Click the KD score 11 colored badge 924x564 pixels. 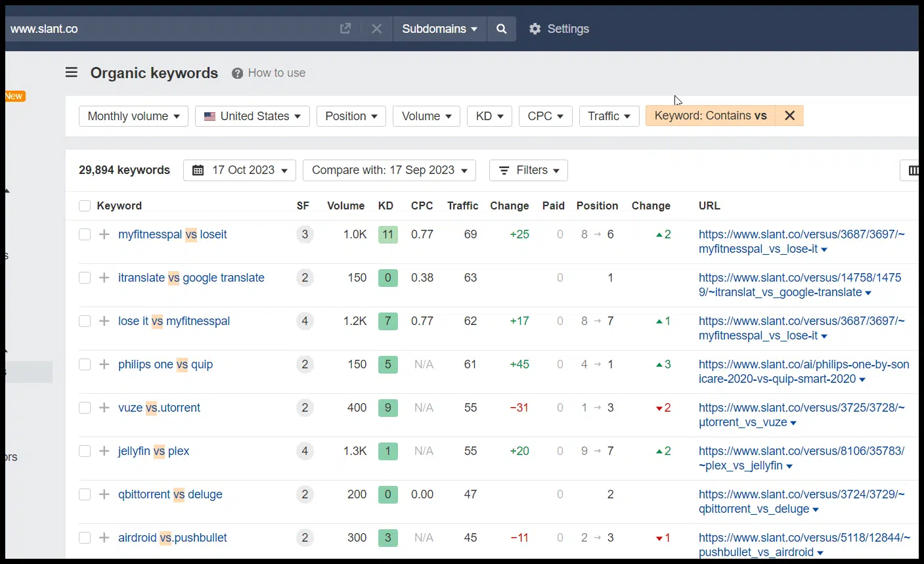(x=387, y=234)
